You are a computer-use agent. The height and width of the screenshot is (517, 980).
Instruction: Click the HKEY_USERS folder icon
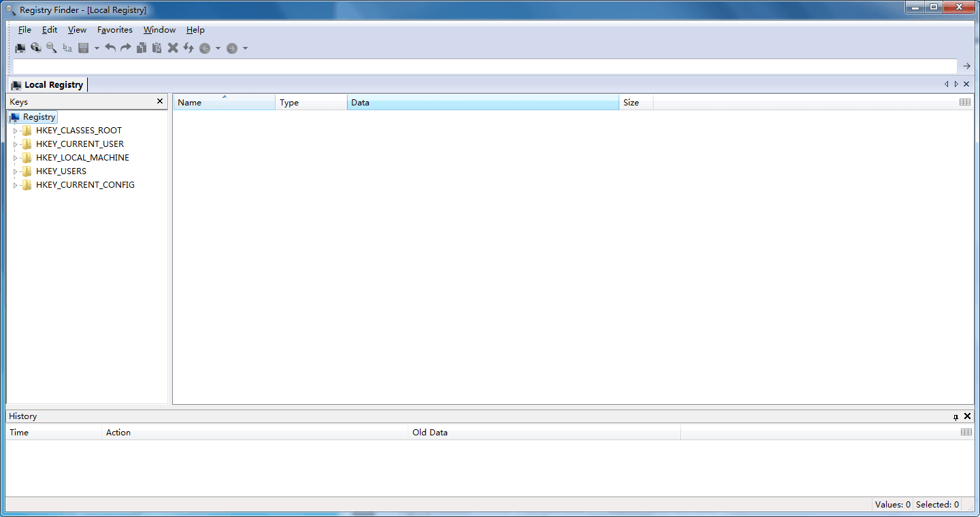27,171
